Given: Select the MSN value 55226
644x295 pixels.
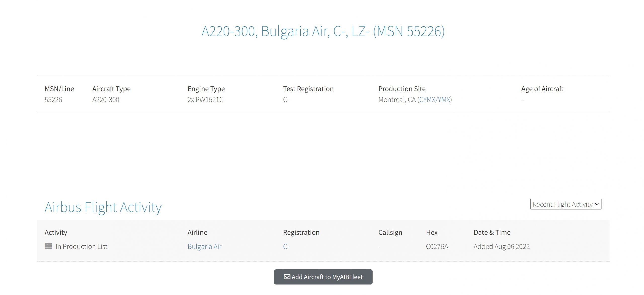Looking at the screenshot, I should coord(53,100).
